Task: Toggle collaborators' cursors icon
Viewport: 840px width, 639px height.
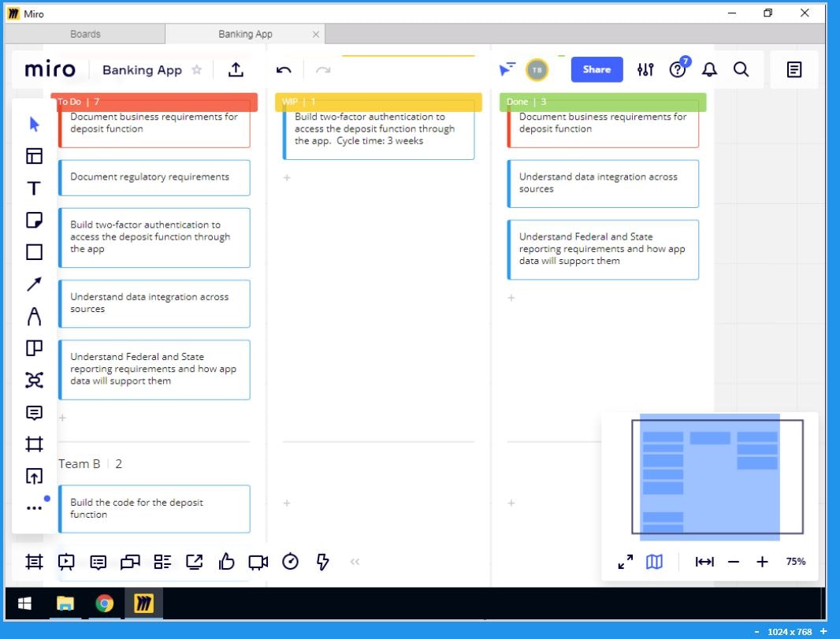Action: pyautogui.click(x=506, y=69)
